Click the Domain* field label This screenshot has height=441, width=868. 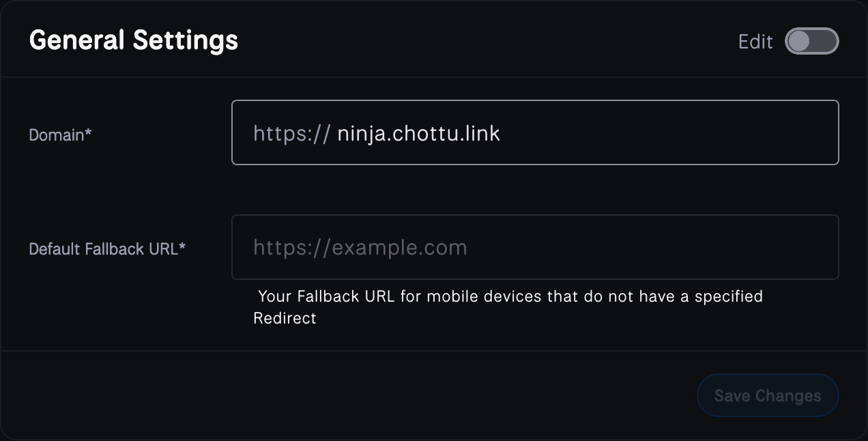click(60, 135)
